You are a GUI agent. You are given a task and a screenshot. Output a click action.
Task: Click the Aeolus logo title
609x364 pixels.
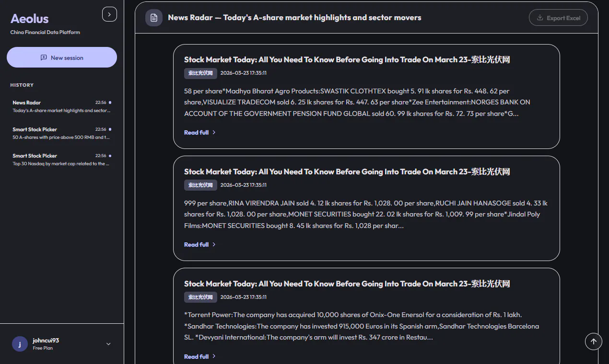30,19
